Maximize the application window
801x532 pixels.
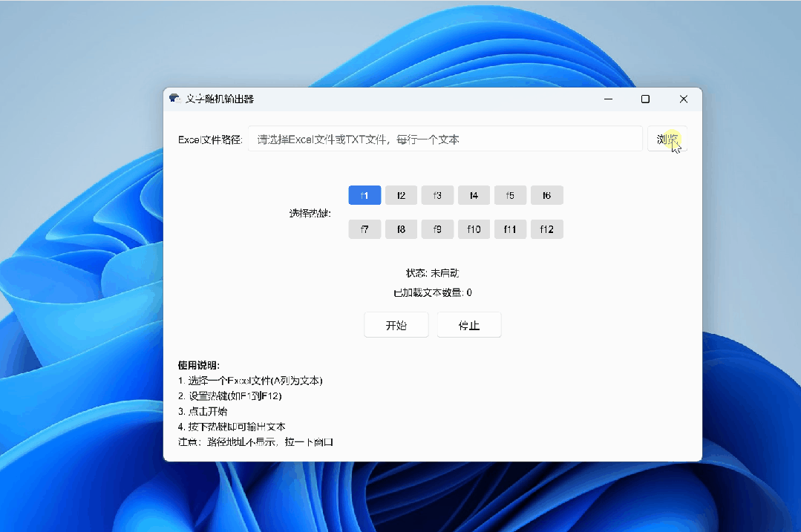pyautogui.click(x=645, y=98)
